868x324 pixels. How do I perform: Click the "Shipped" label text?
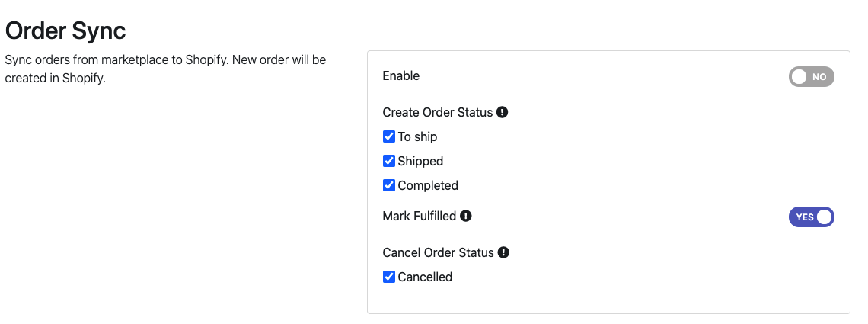click(420, 162)
